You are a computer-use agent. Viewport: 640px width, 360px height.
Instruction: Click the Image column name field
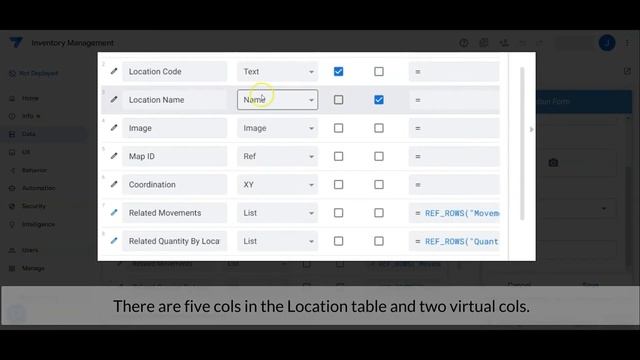tap(175, 128)
